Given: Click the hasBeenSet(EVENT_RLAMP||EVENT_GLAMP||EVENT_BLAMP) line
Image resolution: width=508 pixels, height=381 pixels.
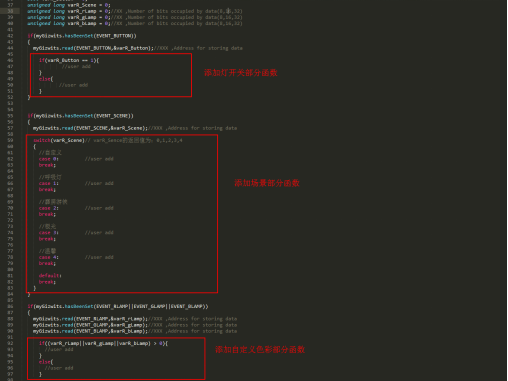Looking at the screenshot, I should (118, 306).
